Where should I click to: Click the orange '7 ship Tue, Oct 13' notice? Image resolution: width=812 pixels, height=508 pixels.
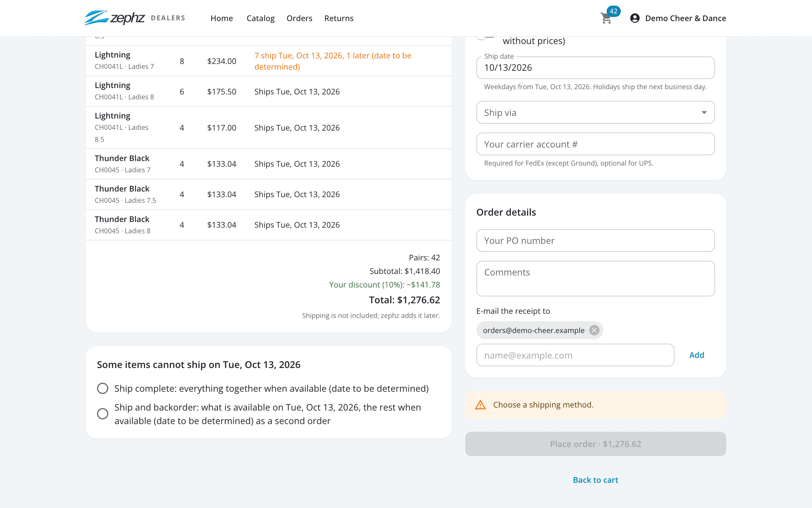point(333,61)
